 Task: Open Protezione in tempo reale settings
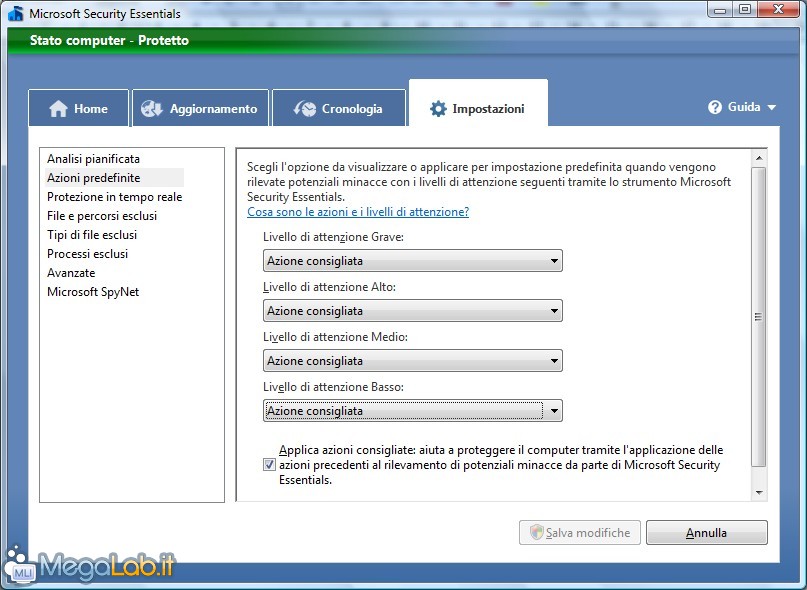114,197
